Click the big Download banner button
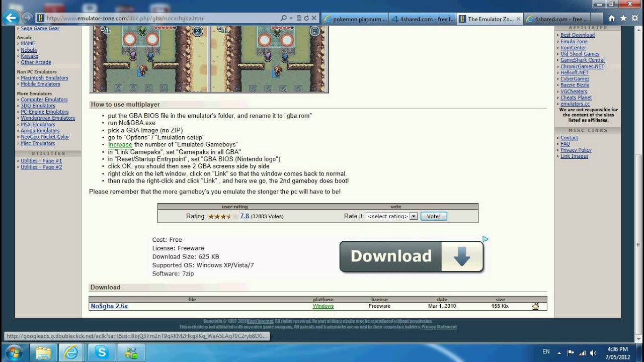This screenshot has width=644, height=362. (x=412, y=256)
